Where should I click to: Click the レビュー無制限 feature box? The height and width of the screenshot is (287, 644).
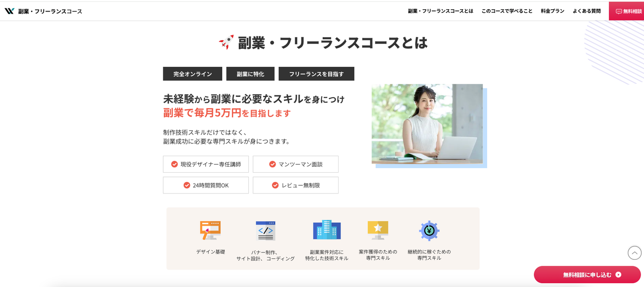tap(295, 185)
